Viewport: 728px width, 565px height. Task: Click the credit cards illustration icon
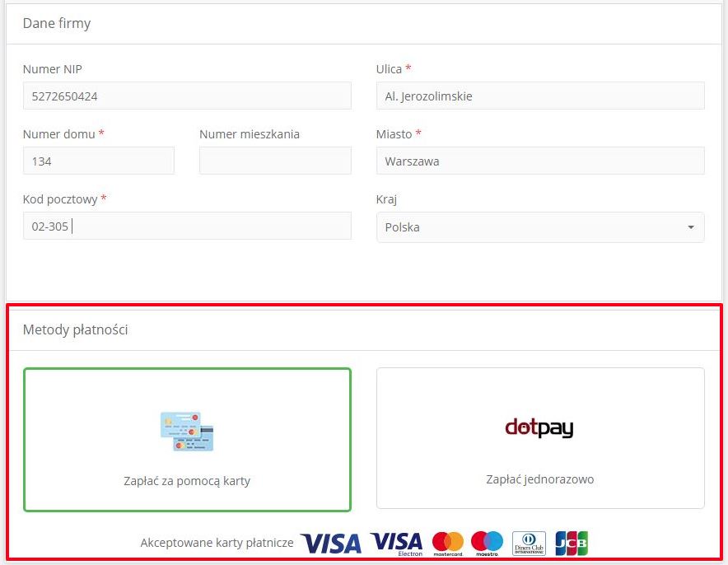pos(187,432)
